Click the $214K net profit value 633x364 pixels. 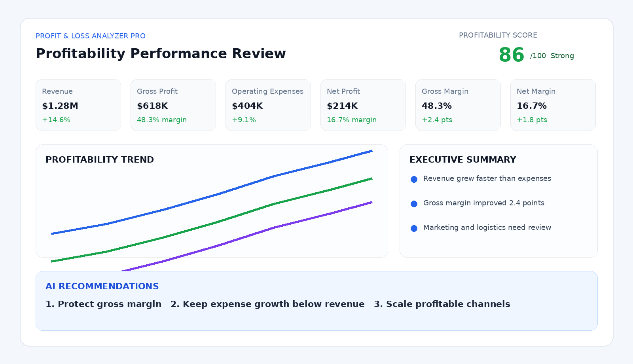coord(342,106)
